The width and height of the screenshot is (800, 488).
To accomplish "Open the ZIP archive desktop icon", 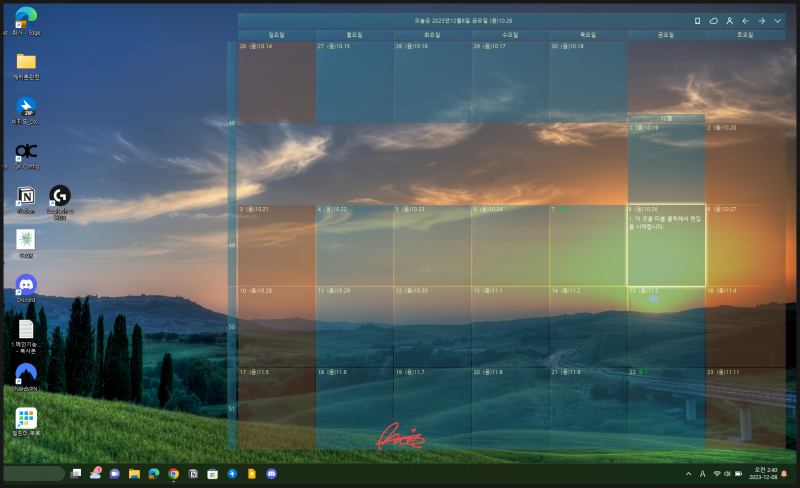I will (x=26, y=111).
